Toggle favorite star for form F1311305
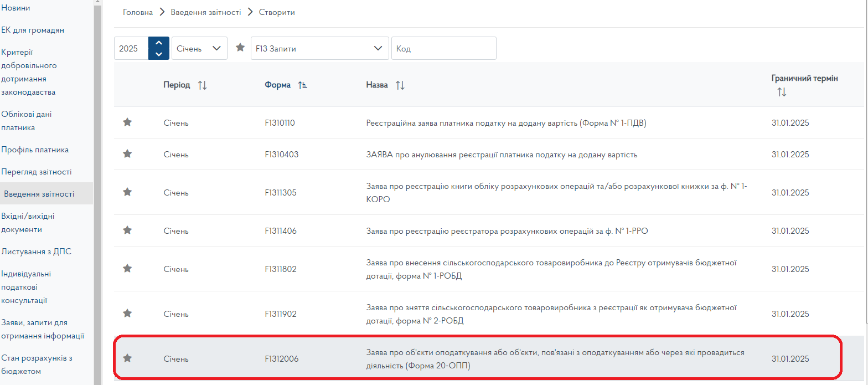The width and height of the screenshot is (868, 385). 127,192
